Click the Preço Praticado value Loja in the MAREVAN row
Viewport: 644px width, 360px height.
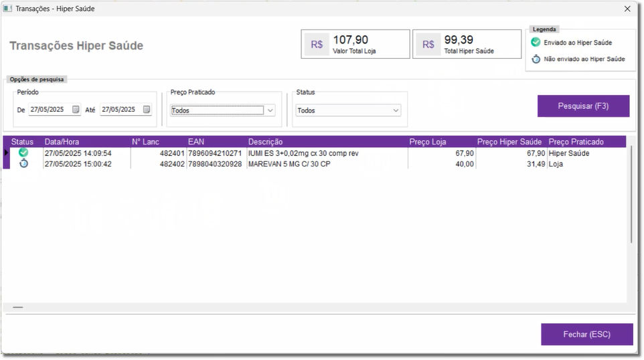(x=556, y=164)
